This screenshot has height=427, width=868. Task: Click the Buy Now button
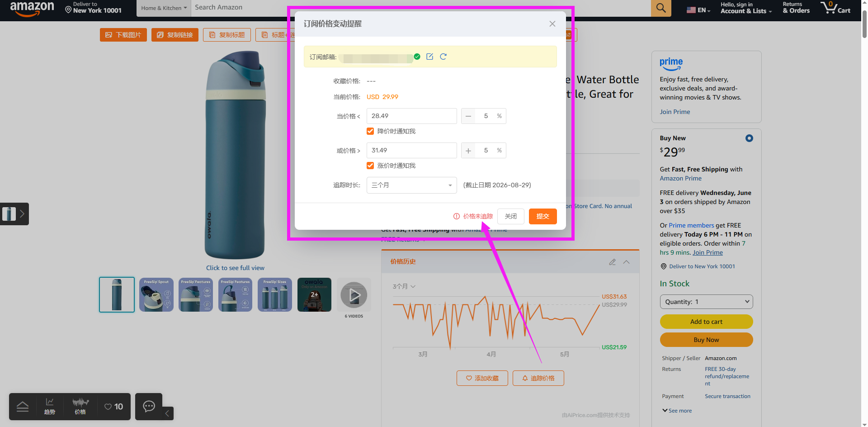(706, 340)
